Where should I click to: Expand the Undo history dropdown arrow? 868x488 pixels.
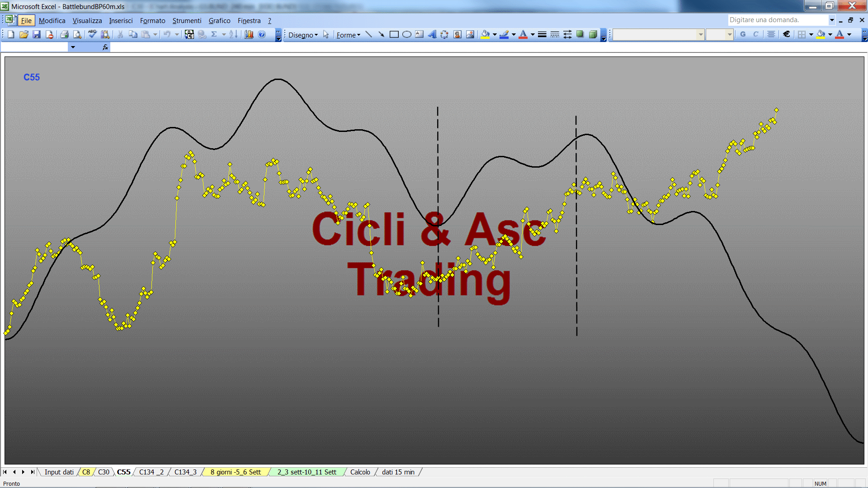pyautogui.click(x=177, y=34)
